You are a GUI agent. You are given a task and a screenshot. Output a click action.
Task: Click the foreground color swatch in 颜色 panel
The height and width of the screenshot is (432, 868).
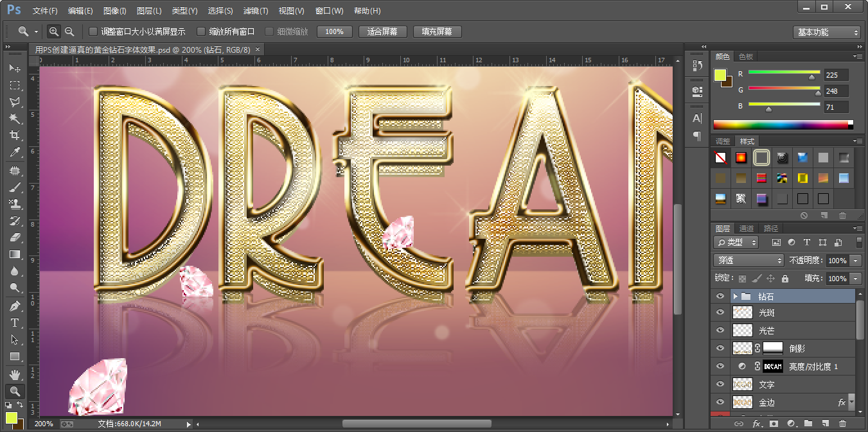[720, 75]
